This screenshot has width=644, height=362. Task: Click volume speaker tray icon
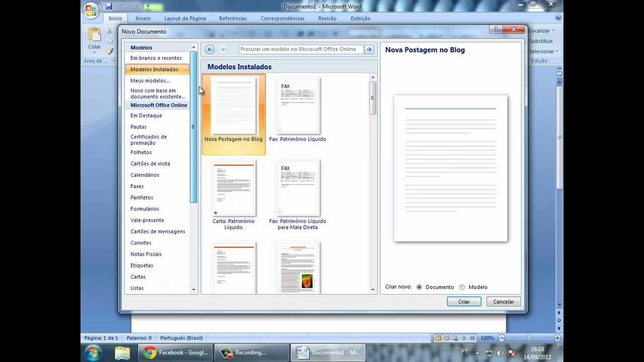[x=500, y=353]
